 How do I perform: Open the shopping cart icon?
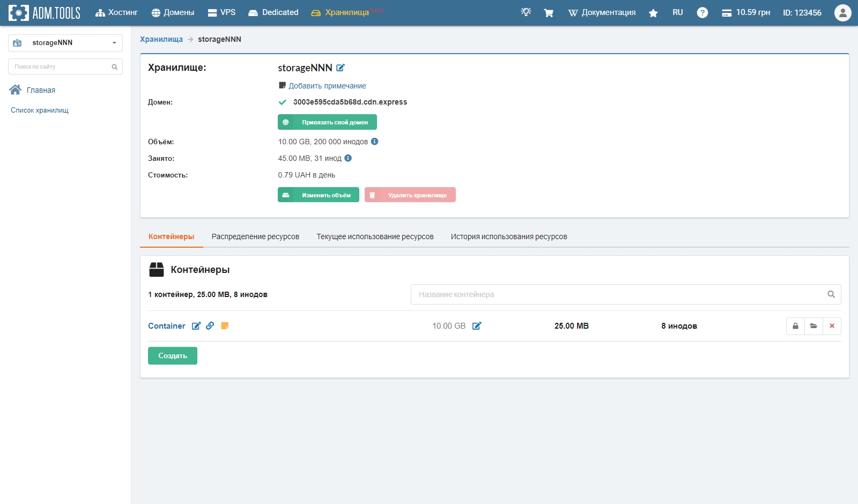coord(549,13)
